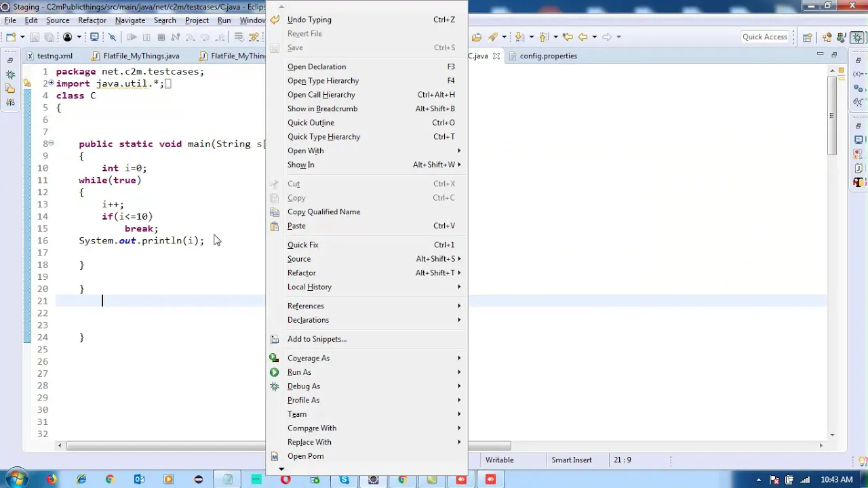Choose Open Declaration in the context menu
868x488 pixels.
point(367,66)
